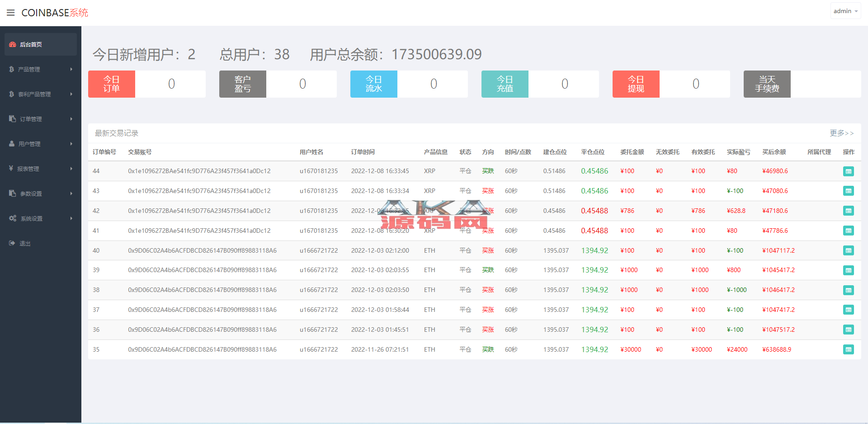
Task: Click the 更多>> link
Action: coord(841,133)
